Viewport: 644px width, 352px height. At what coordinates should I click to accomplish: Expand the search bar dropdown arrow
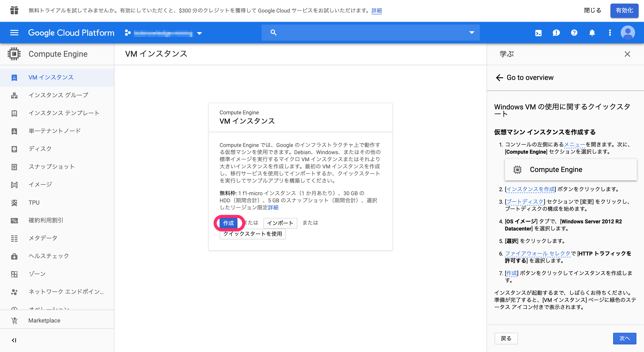(x=472, y=32)
